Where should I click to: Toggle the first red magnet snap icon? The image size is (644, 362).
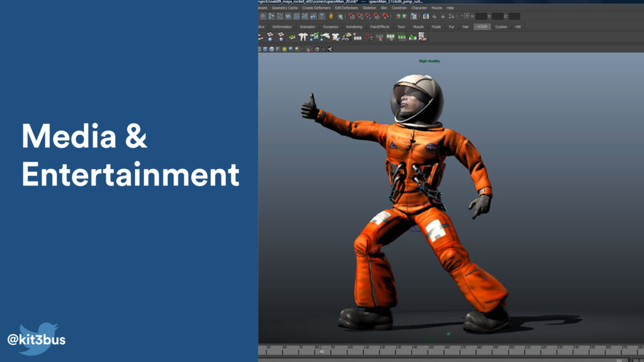pos(352,16)
